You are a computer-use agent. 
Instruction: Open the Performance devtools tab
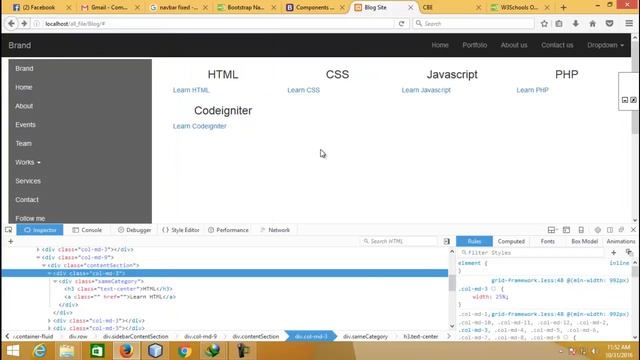tap(228, 230)
